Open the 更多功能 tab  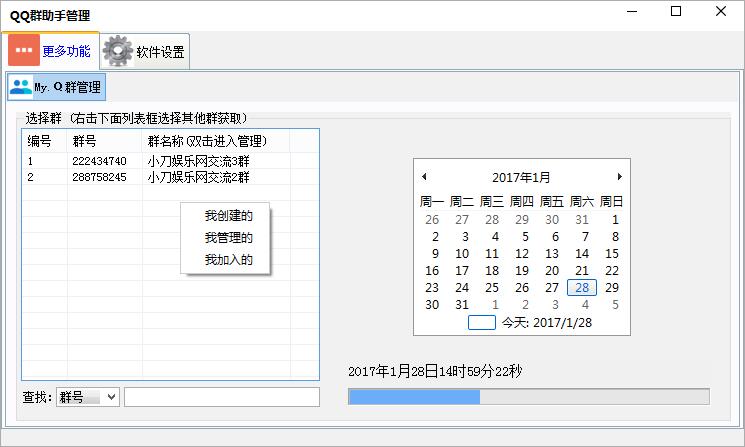point(51,50)
